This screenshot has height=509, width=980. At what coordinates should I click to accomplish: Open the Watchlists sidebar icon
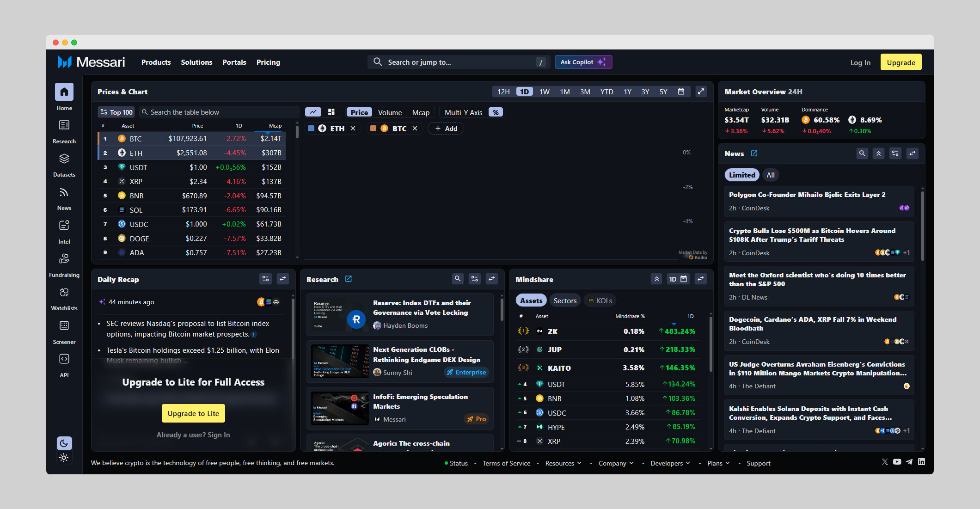point(64,292)
